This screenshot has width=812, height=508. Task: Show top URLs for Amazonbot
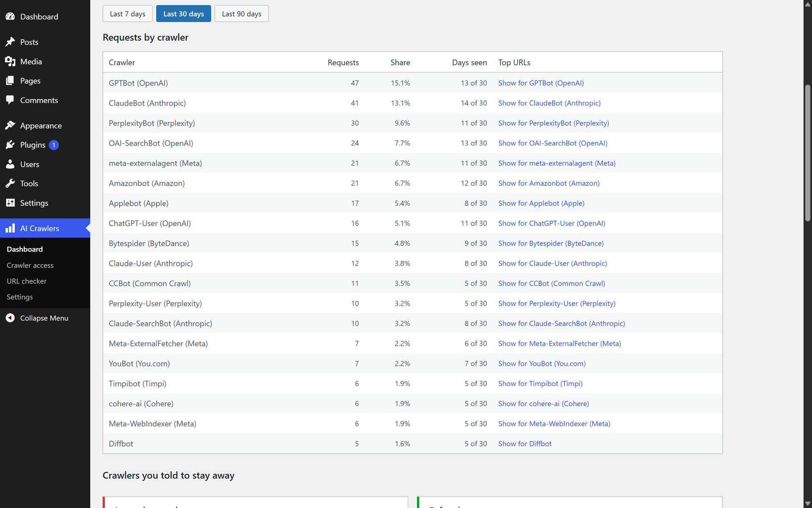pos(549,183)
